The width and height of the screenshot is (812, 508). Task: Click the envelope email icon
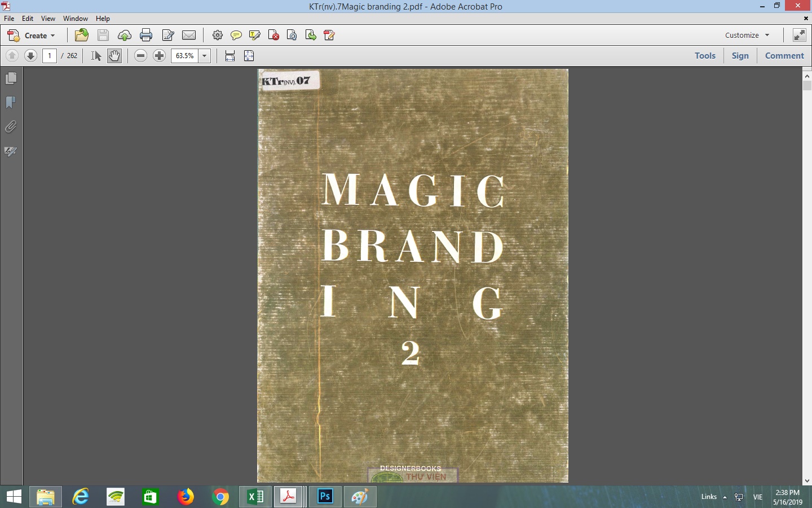(x=189, y=35)
